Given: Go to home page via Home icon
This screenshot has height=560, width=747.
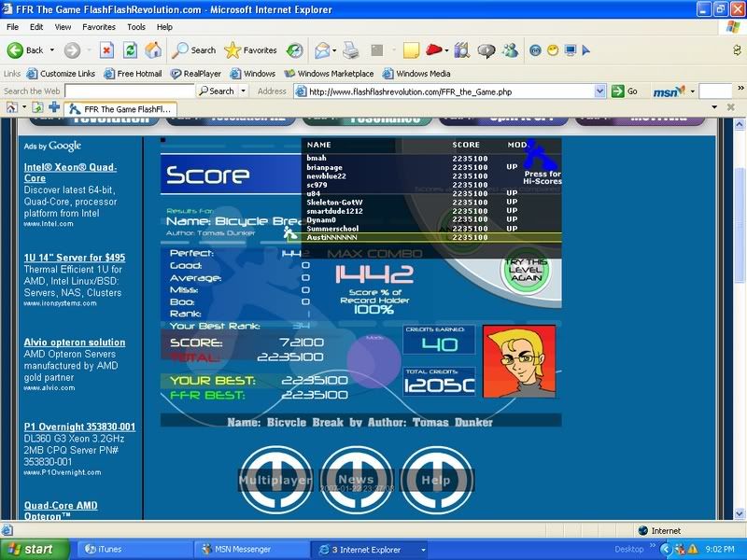Looking at the screenshot, I should [x=153, y=50].
